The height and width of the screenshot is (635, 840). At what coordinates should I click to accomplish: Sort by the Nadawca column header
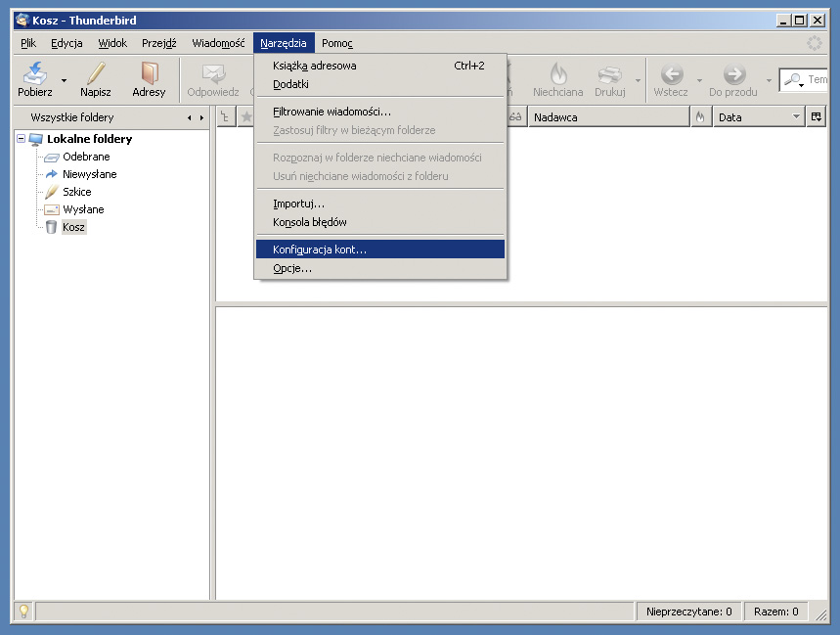point(608,116)
